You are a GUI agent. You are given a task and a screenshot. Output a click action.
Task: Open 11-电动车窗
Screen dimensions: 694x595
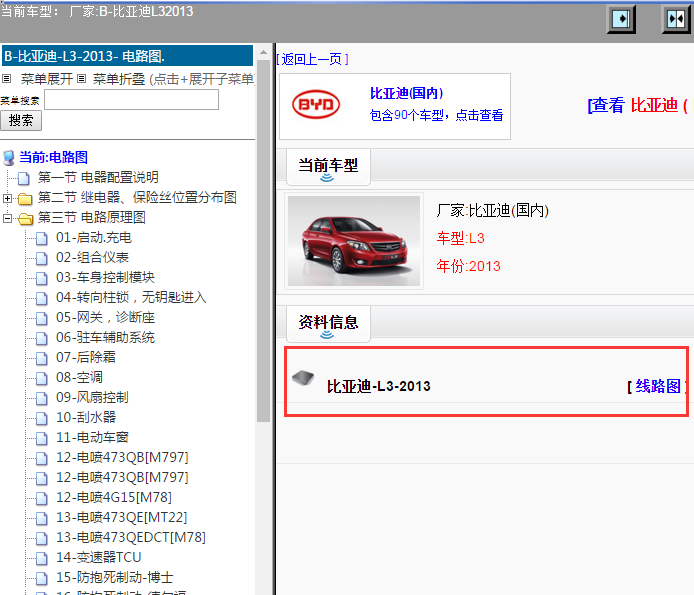point(92,438)
